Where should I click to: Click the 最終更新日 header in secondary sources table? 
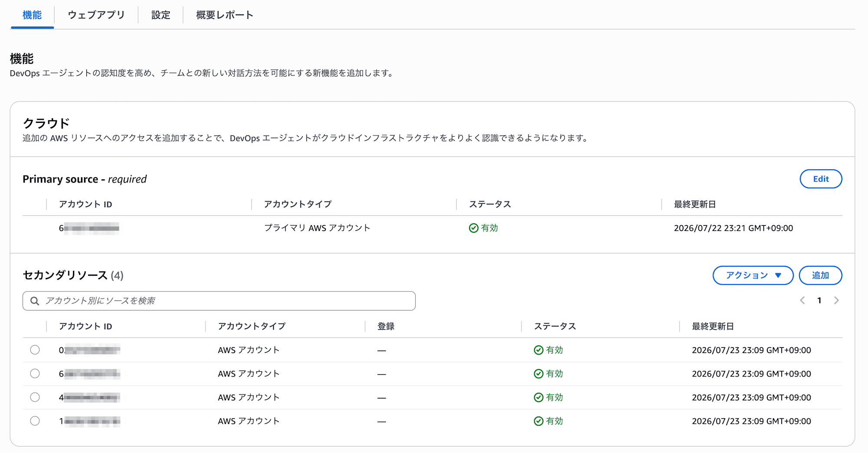click(x=713, y=326)
